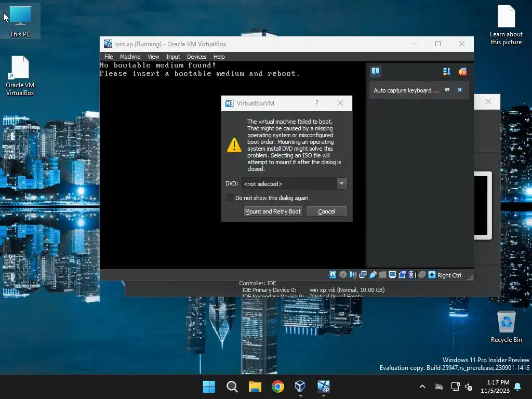This screenshot has height=399, width=532.
Task: Open the notification bell in the taskbar
Action: coord(517,387)
